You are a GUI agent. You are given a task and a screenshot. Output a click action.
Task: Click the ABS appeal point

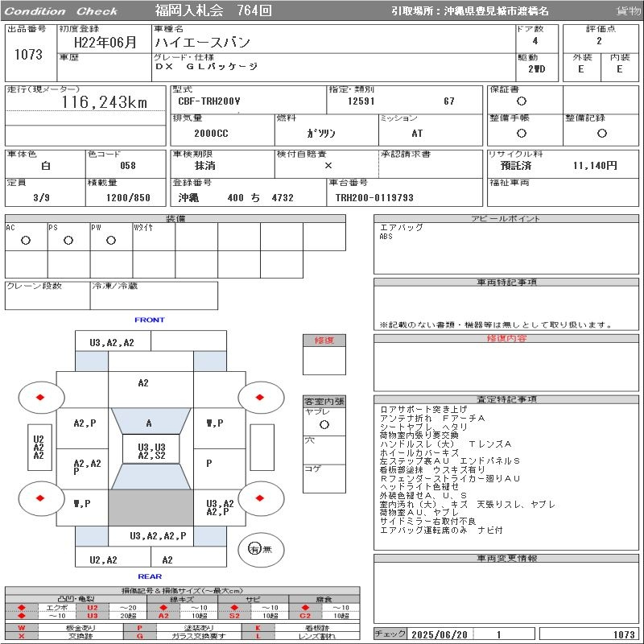tap(386, 236)
